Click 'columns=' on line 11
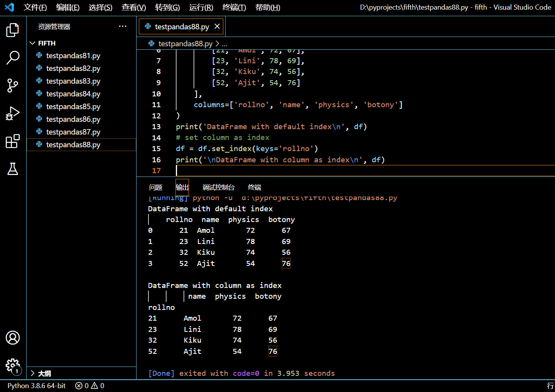 click(x=211, y=105)
